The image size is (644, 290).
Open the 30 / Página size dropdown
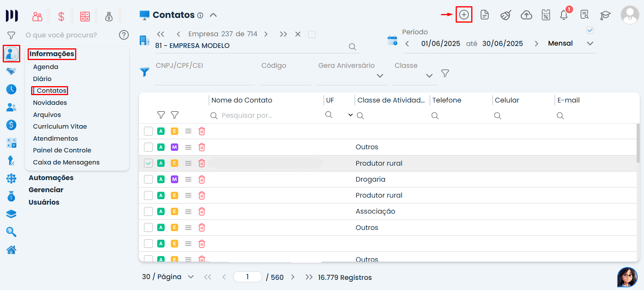click(191, 277)
